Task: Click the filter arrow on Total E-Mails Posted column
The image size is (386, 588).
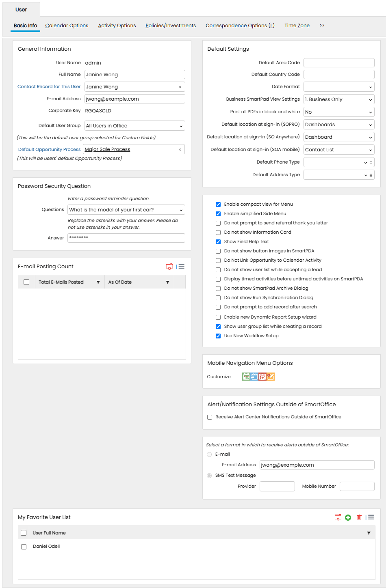Action: [x=98, y=282]
